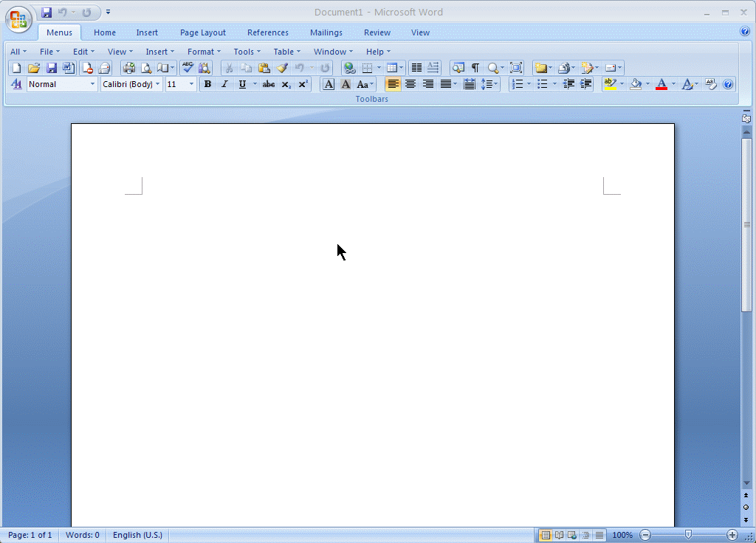Click the zoom out minus button
This screenshot has height=543, width=756.
(x=645, y=535)
